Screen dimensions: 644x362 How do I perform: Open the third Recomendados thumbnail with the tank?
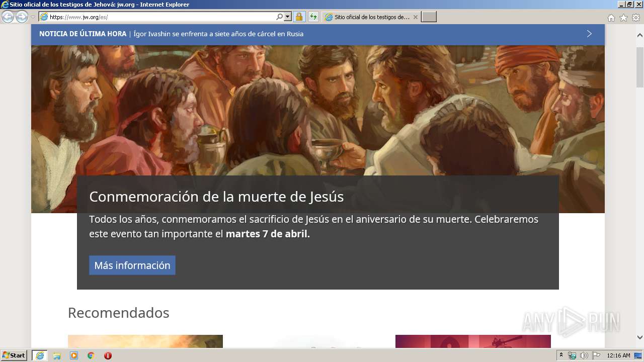click(x=473, y=341)
